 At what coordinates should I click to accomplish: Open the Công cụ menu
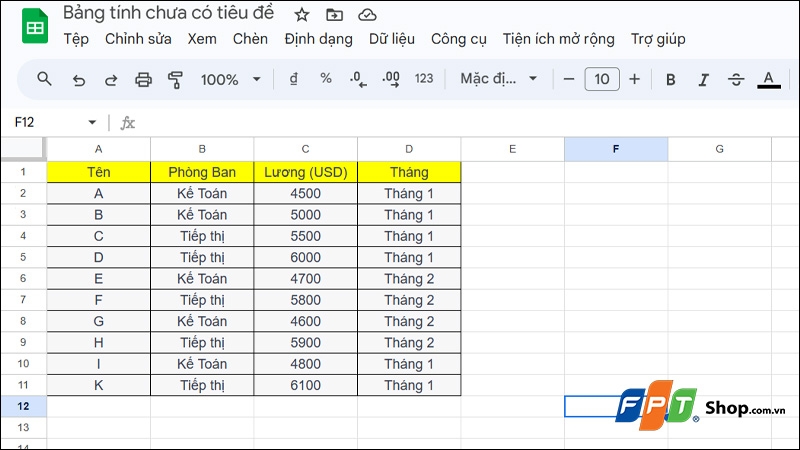click(459, 39)
